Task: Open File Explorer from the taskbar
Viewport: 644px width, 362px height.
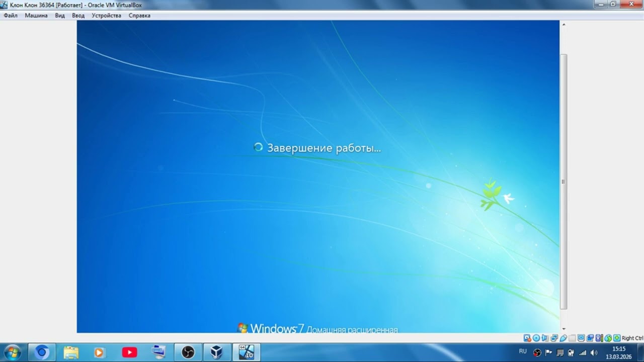Action: click(x=71, y=352)
